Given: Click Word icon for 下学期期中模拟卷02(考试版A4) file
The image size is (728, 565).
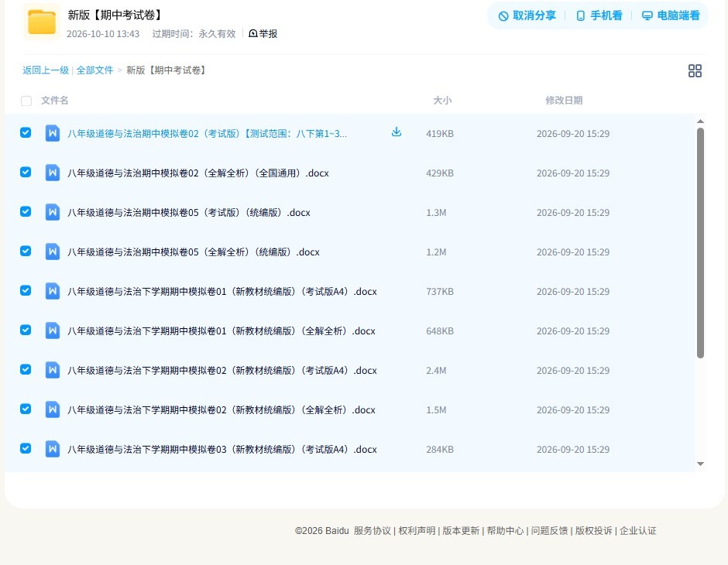Looking at the screenshot, I should [x=53, y=370].
